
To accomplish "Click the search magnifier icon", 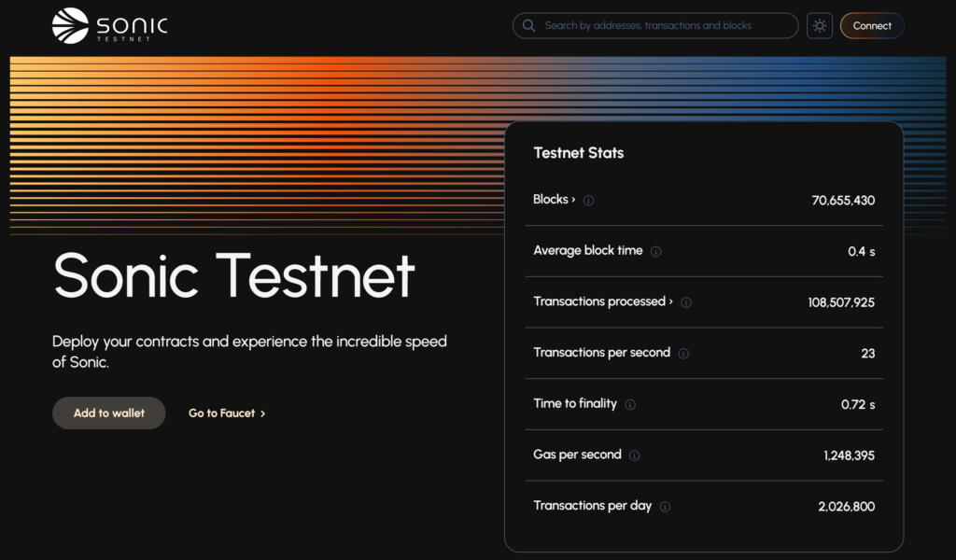I will (x=529, y=26).
